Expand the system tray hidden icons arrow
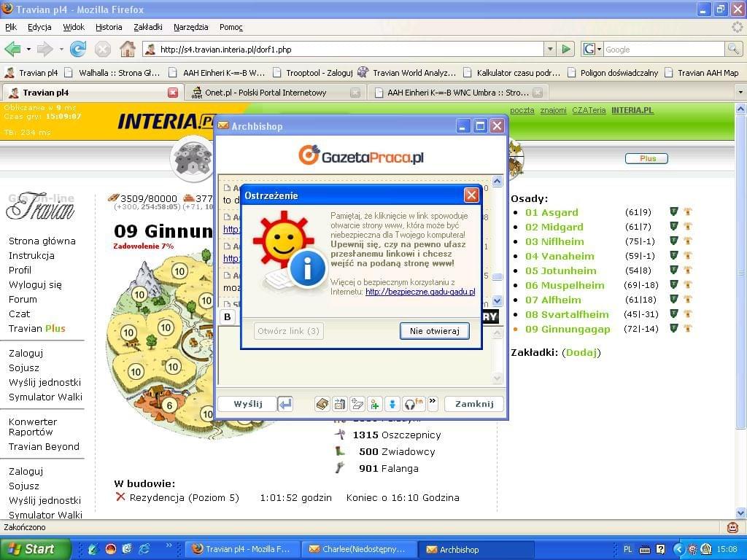This screenshot has height=560, width=747. click(678, 549)
